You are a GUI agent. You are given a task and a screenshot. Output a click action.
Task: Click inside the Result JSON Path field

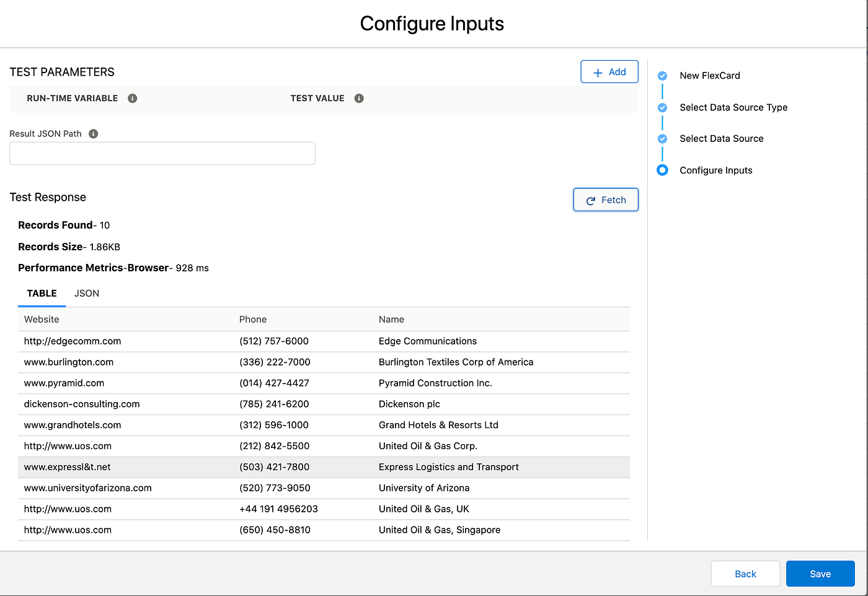[x=162, y=153]
